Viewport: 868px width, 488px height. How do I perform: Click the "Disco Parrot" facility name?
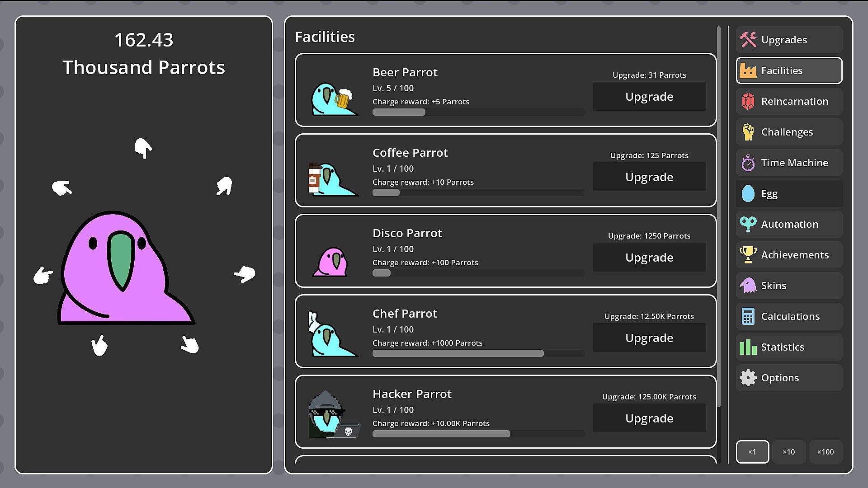coord(407,233)
